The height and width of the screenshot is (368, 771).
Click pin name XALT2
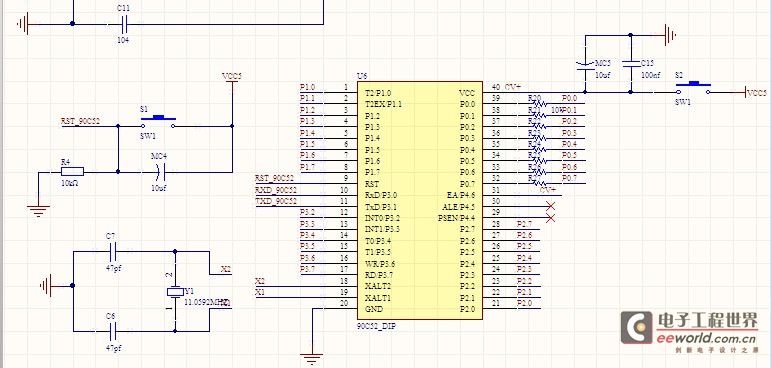[377, 286]
